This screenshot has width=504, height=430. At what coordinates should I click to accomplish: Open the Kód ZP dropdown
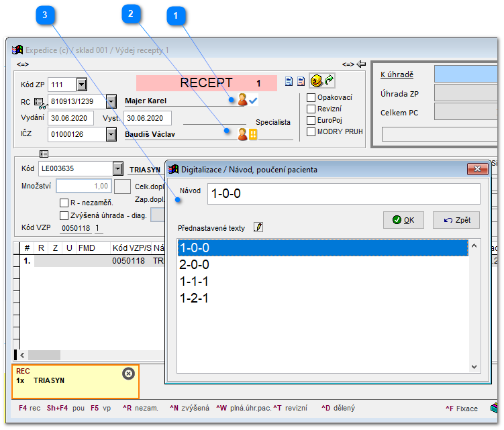click(x=81, y=85)
